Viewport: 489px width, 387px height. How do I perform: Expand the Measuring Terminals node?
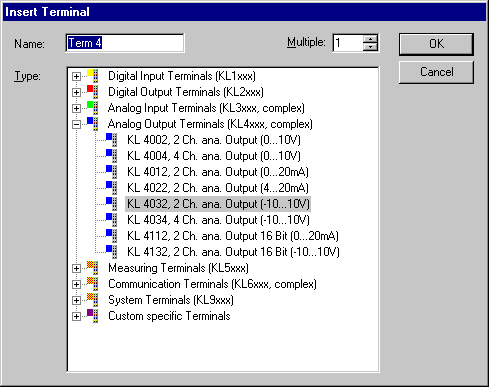pyautogui.click(x=76, y=268)
